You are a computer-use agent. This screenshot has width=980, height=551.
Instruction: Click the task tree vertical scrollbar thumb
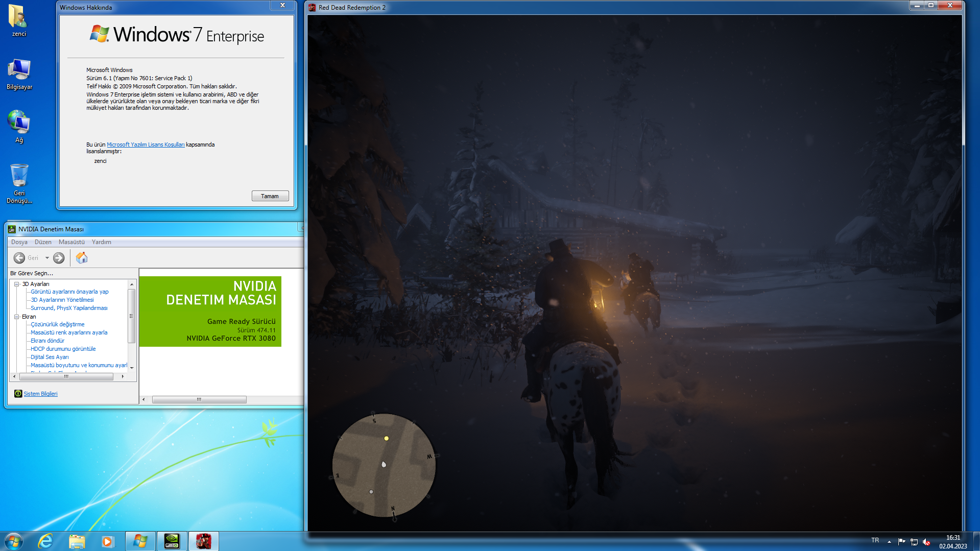[131, 316]
